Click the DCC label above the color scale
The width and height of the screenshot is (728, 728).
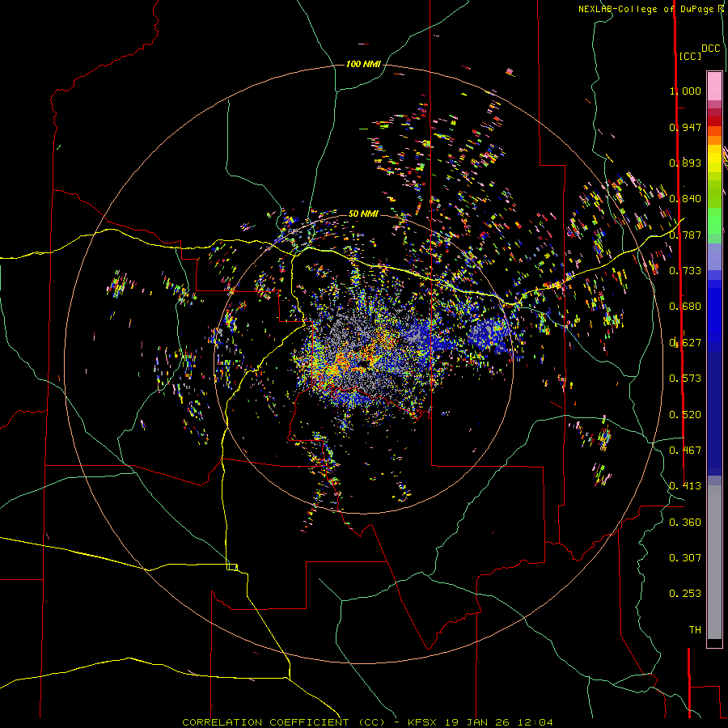pyautogui.click(x=710, y=49)
